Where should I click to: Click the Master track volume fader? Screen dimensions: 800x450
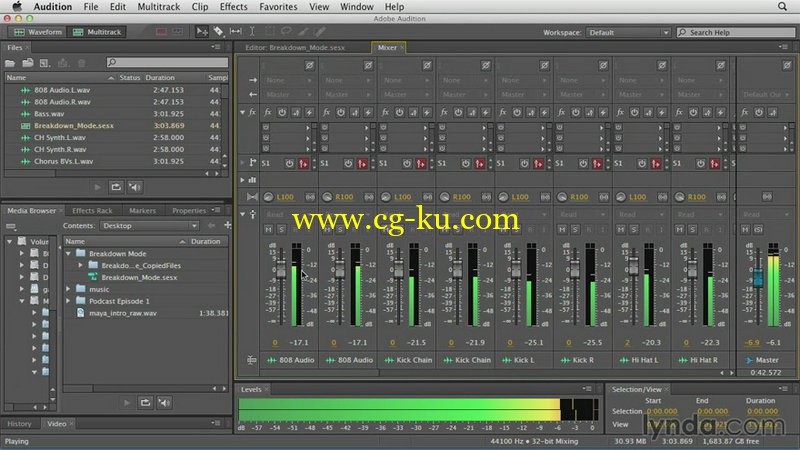pyautogui.click(x=758, y=277)
